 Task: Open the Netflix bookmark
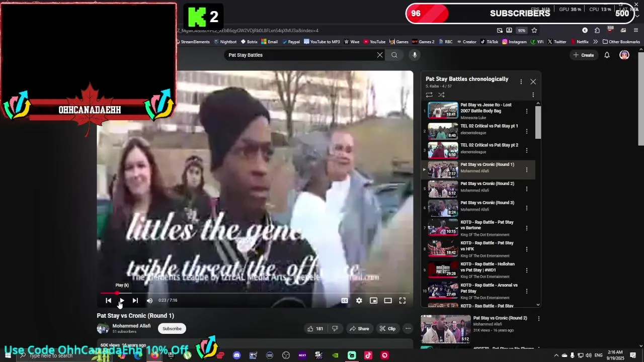580,42
